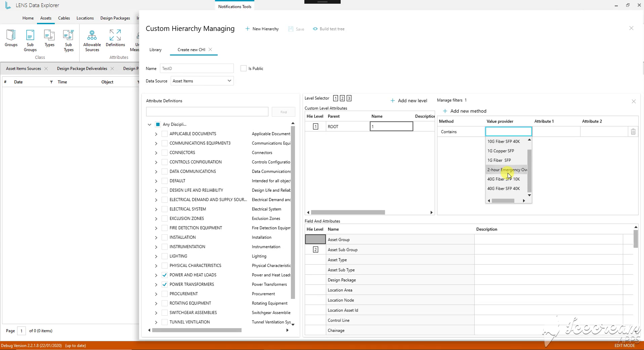Open the Data Source dropdown
644x350 pixels.
click(x=202, y=81)
